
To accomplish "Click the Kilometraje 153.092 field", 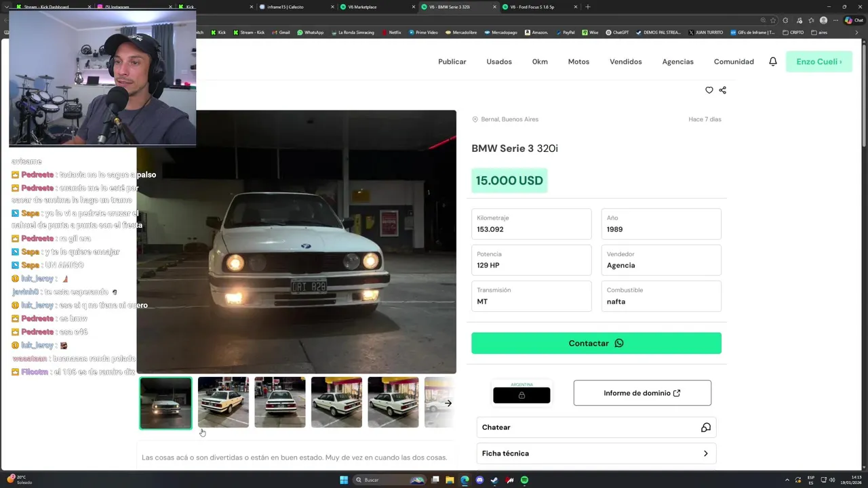I will pos(531,224).
